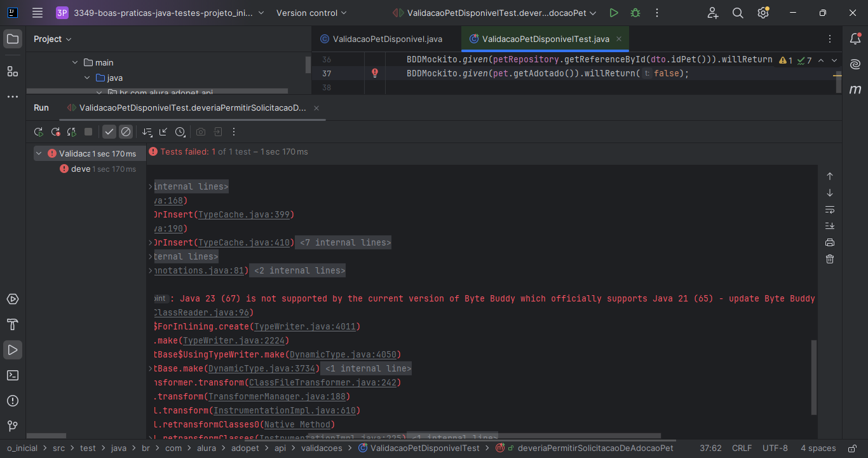
Task: Open More tool windows ellipsis in left sidebar
Action: (13, 97)
